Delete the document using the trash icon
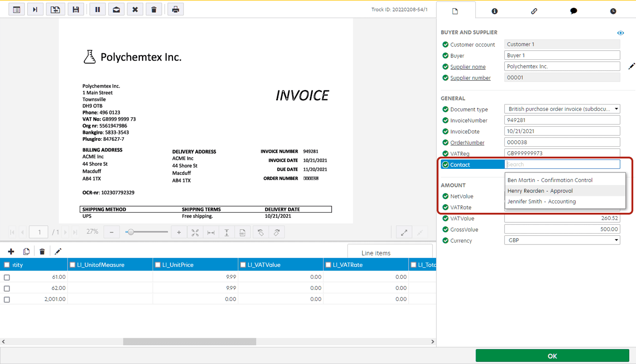636x364 pixels. coord(154,9)
